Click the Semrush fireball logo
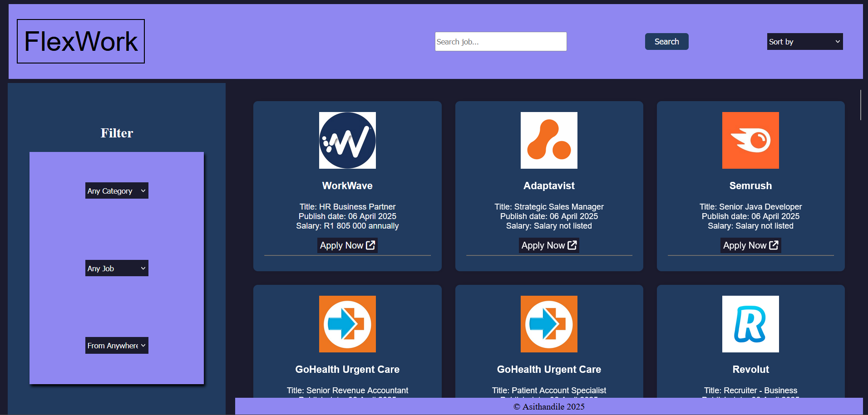The image size is (868, 415). click(x=750, y=140)
